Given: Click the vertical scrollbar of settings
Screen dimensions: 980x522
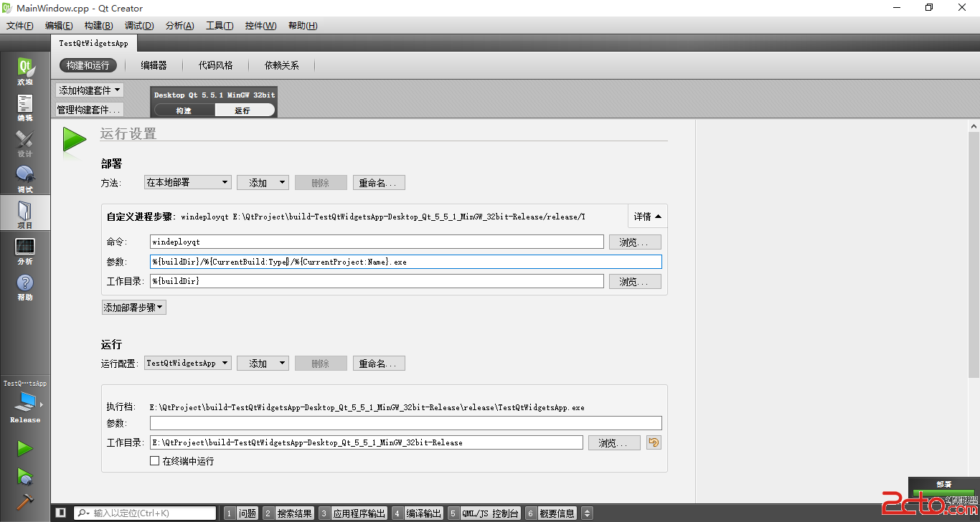Looking at the screenshot, I should click(x=974, y=255).
